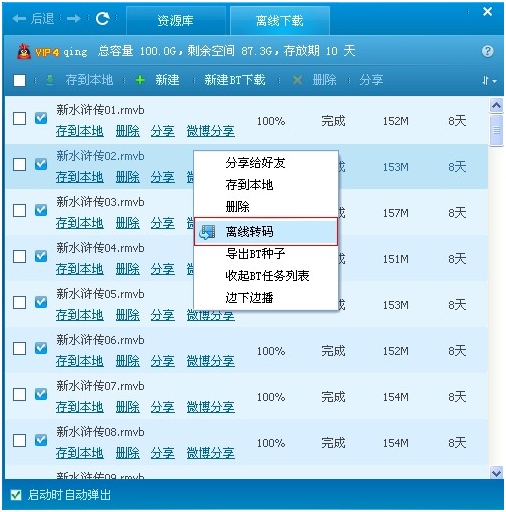Check the empty box for 新水浒传01.rmvb

pos(19,118)
